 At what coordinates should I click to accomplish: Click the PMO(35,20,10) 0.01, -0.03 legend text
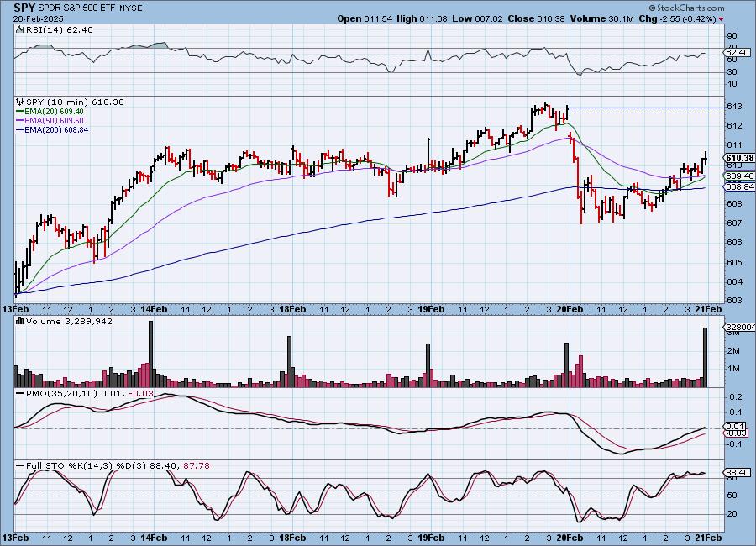tap(90, 394)
